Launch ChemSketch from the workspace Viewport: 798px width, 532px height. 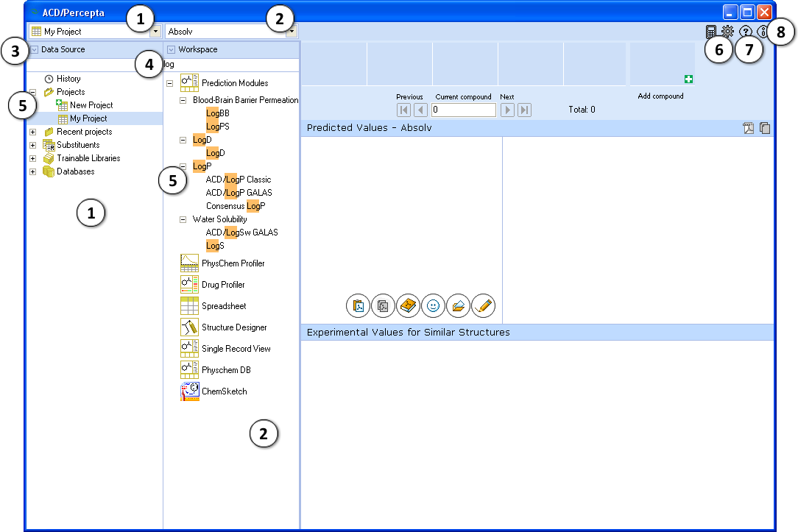tap(213, 391)
